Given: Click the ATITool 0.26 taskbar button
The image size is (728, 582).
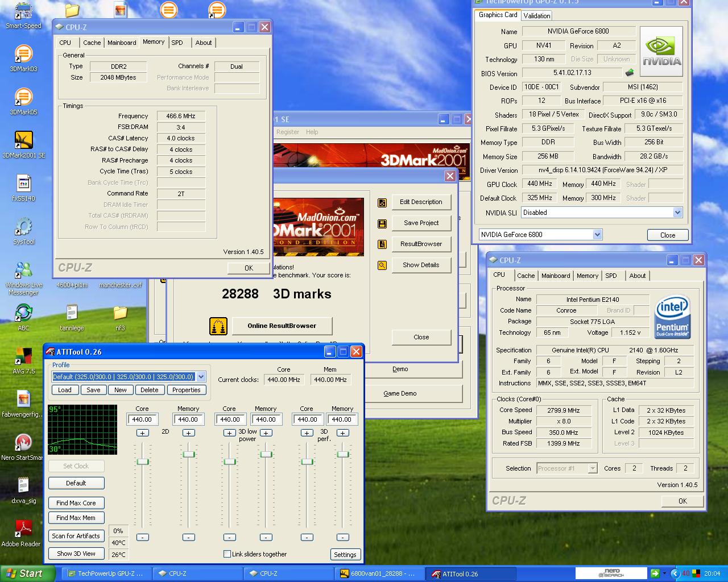Looking at the screenshot, I should [472, 573].
